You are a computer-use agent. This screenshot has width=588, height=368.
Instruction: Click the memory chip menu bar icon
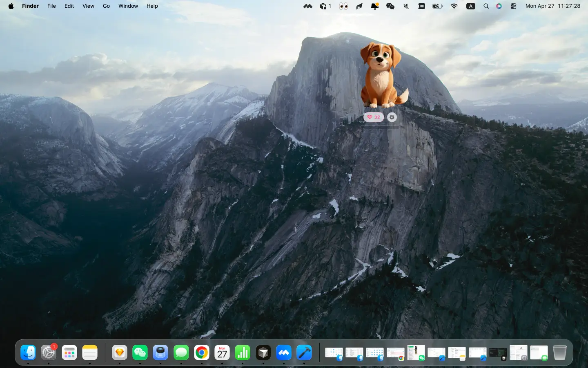(x=421, y=6)
